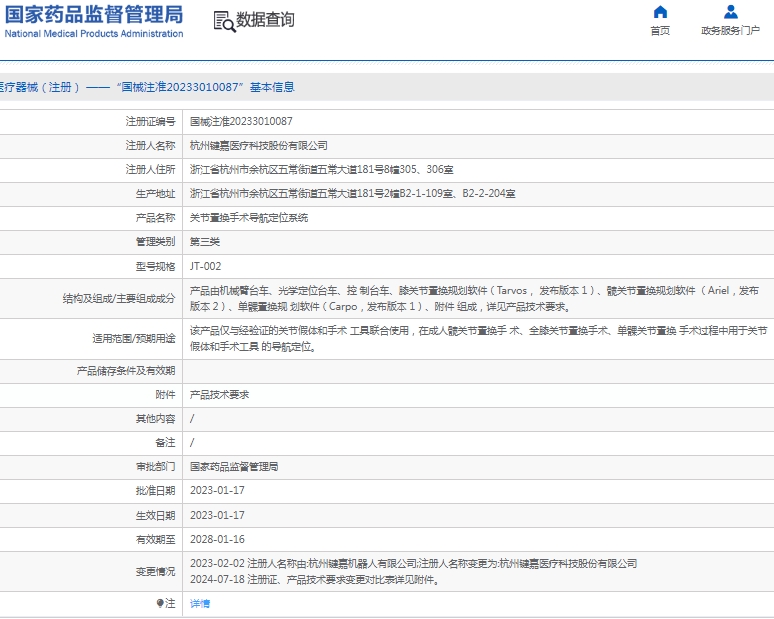
Task: Click the 审批部门 row label
Action: 155,467
